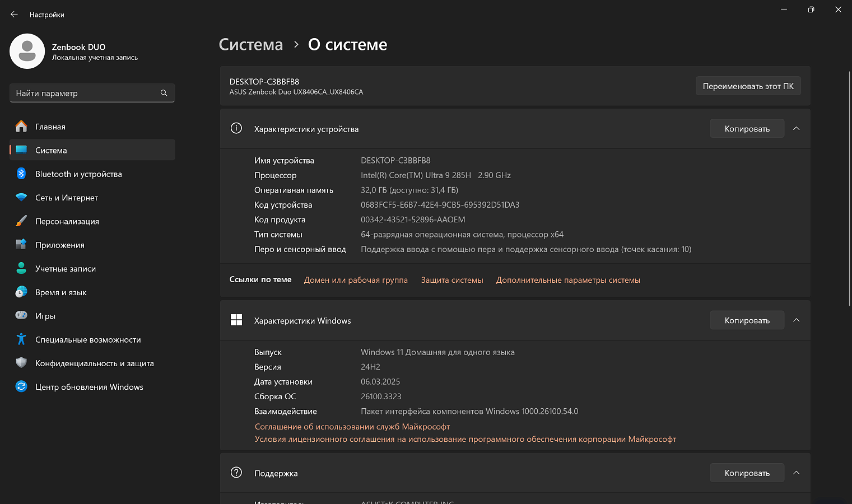The image size is (852, 504).
Task: Click the Zenbook DUO account name
Action: (x=78, y=47)
